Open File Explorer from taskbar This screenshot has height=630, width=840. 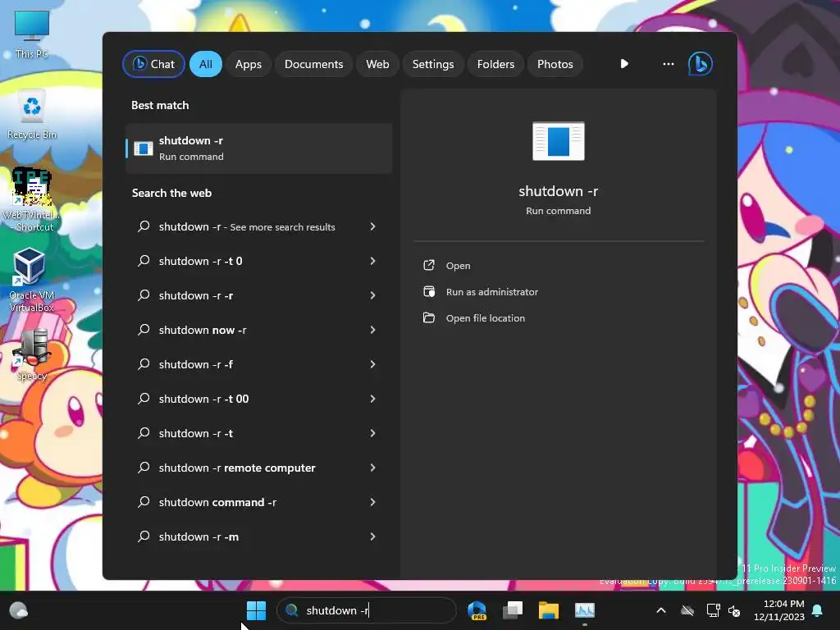pos(549,610)
